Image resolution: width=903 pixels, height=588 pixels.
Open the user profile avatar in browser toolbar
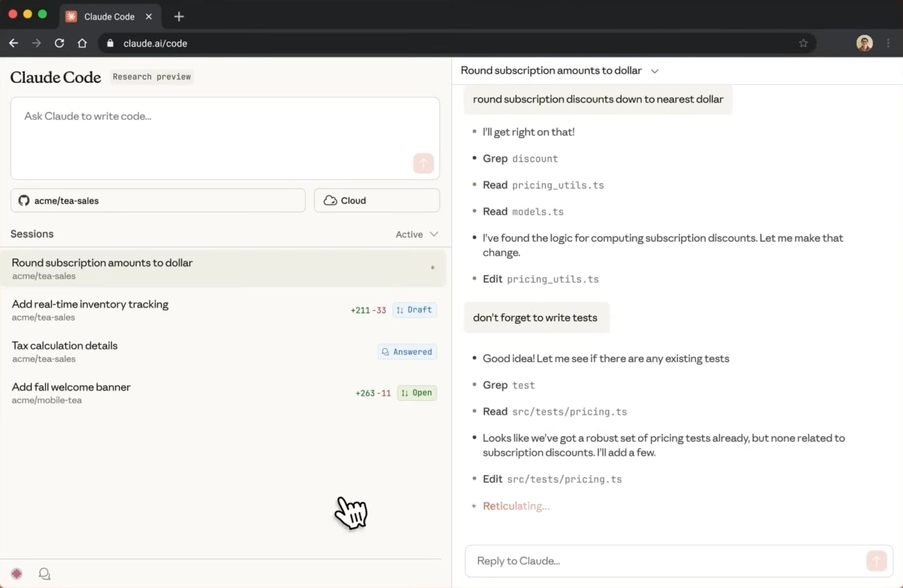pos(864,43)
